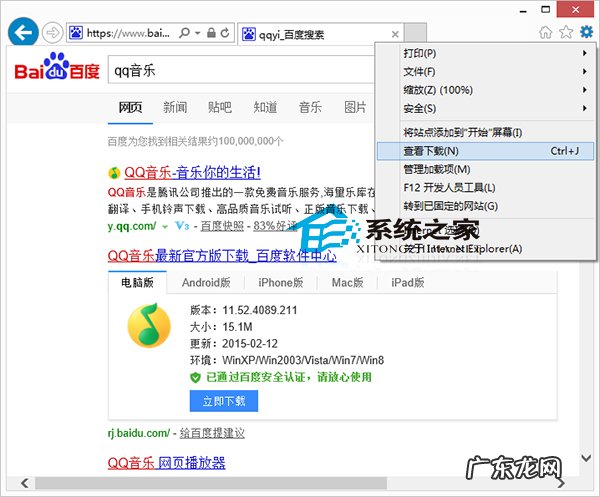Select the Android版 download tab

(206, 282)
